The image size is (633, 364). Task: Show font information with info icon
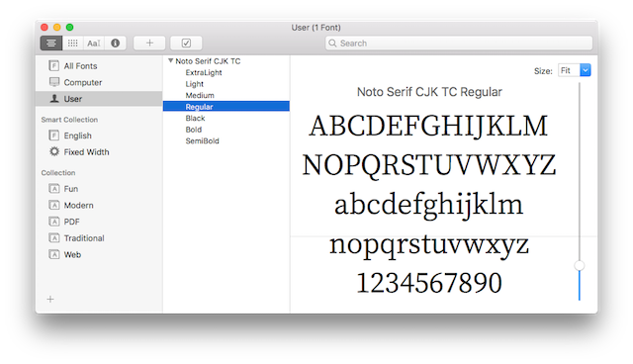[x=115, y=43]
